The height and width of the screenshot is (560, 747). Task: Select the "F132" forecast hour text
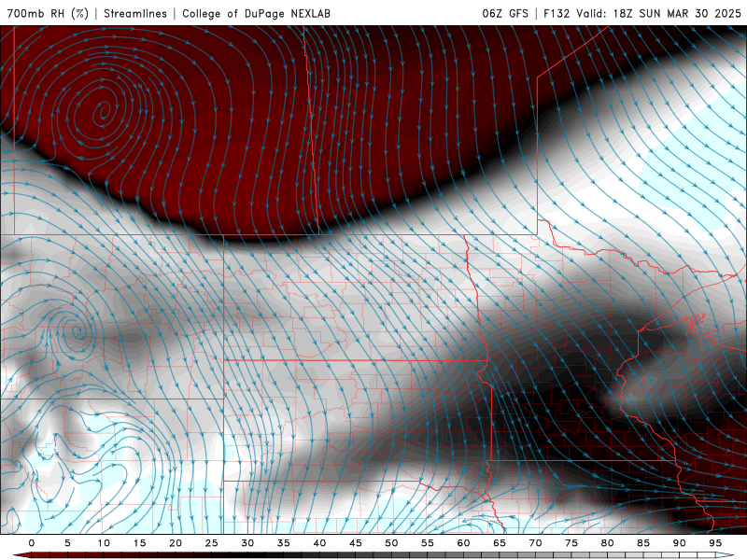click(557, 13)
